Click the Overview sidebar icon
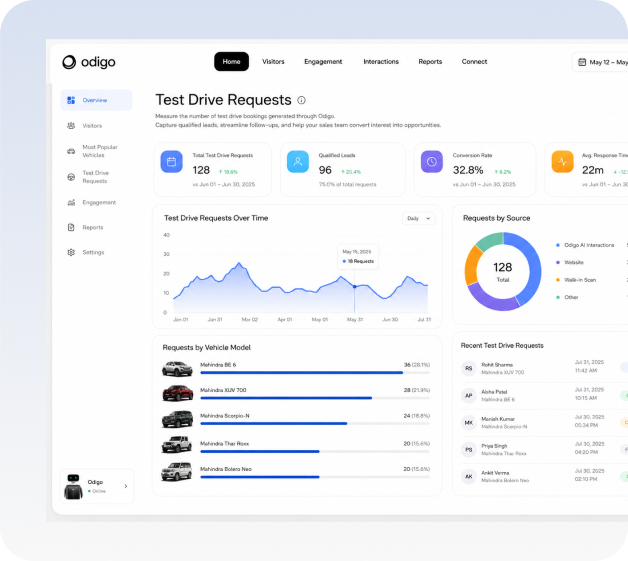This screenshot has width=628, height=561. (71, 100)
